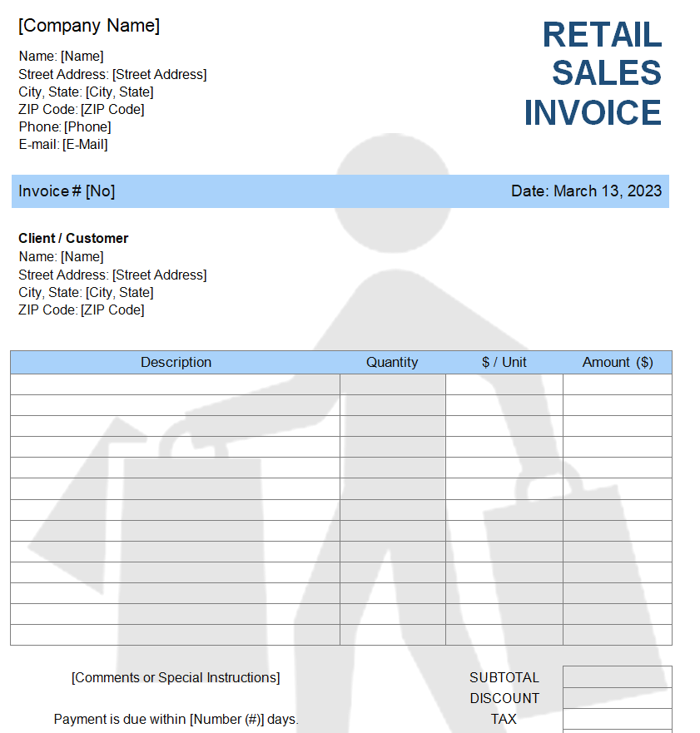Click the first empty Quantity table cell
The height and width of the screenshot is (733, 700).
[393, 384]
